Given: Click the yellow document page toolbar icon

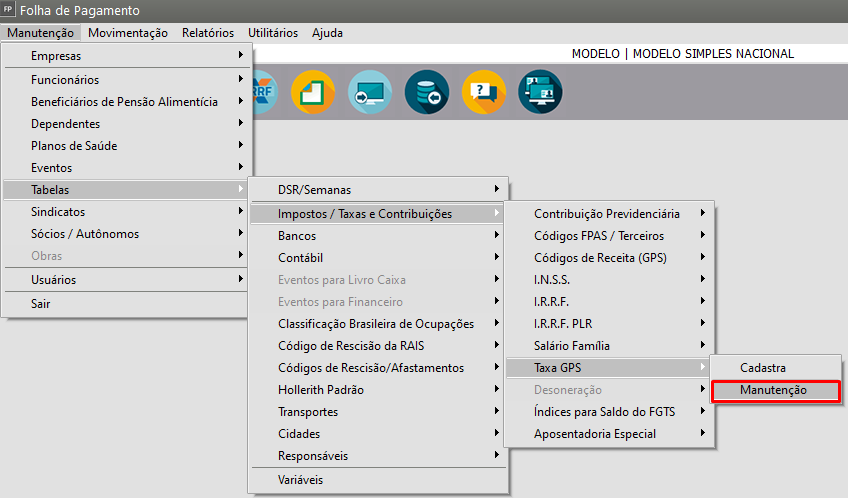Looking at the screenshot, I should tap(312, 93).
